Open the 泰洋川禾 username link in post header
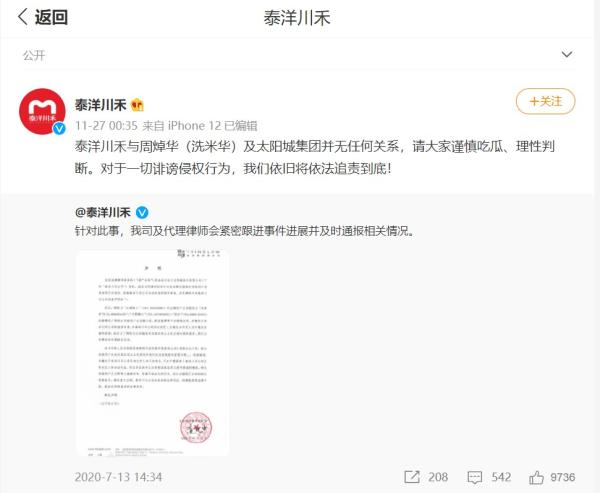 (x=100, y=104)
